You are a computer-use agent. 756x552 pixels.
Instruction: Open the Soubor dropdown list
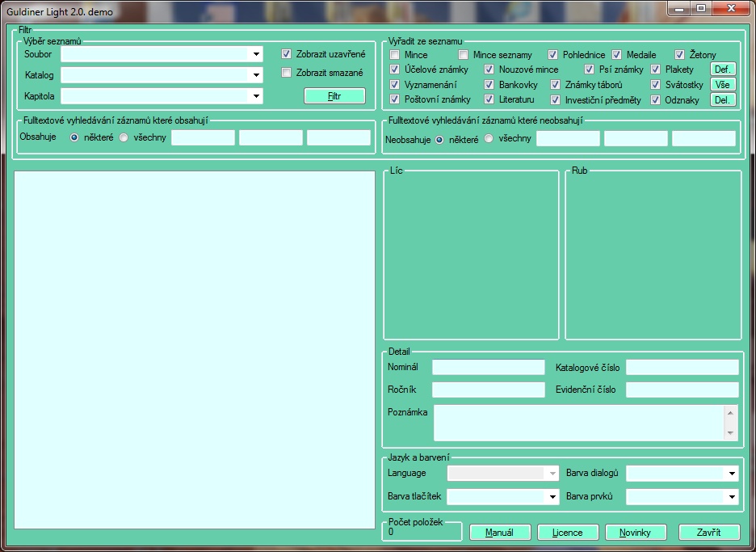[x=256, y=54]
